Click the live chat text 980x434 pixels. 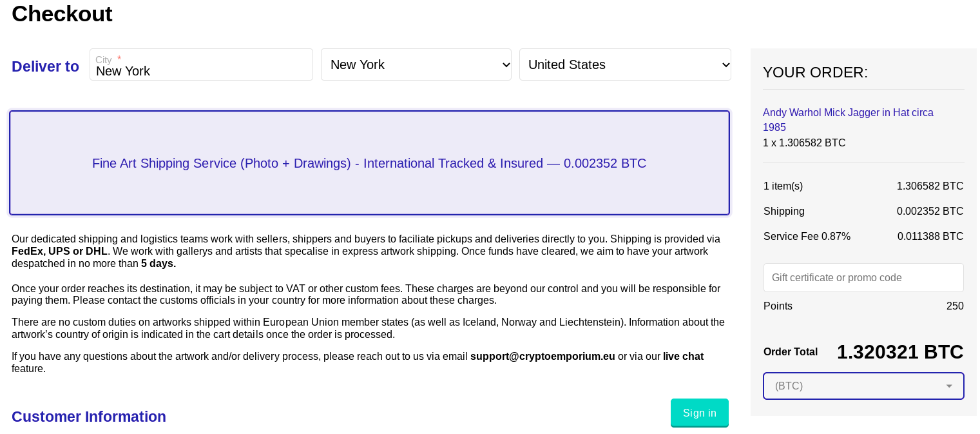(683, 357)
